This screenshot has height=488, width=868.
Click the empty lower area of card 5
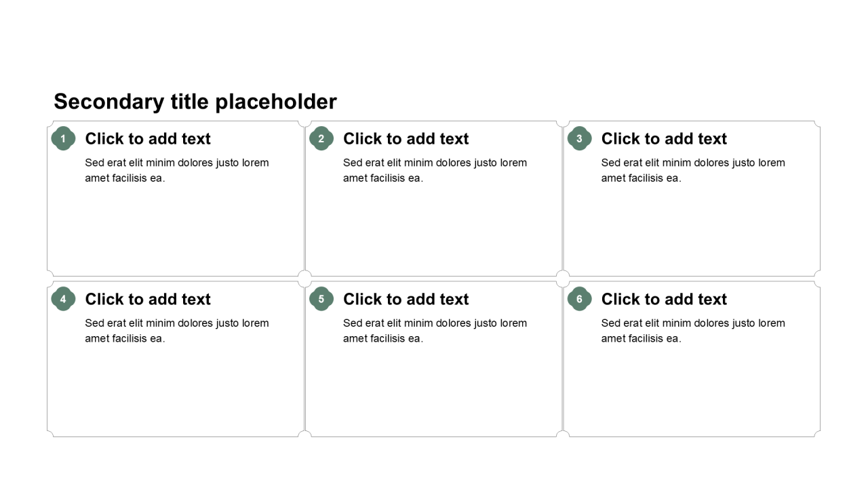434,393
